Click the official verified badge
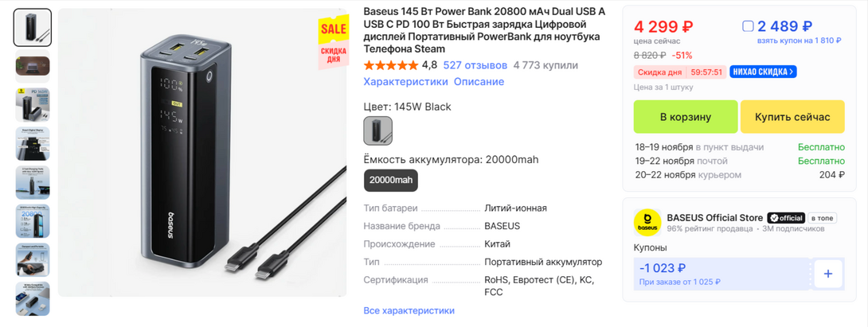 (785, 218)
